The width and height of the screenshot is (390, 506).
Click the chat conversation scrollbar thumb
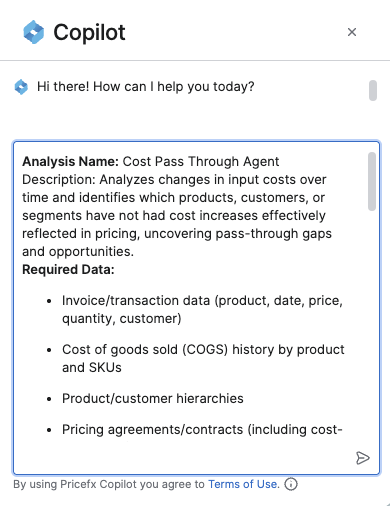pos(373,90)
